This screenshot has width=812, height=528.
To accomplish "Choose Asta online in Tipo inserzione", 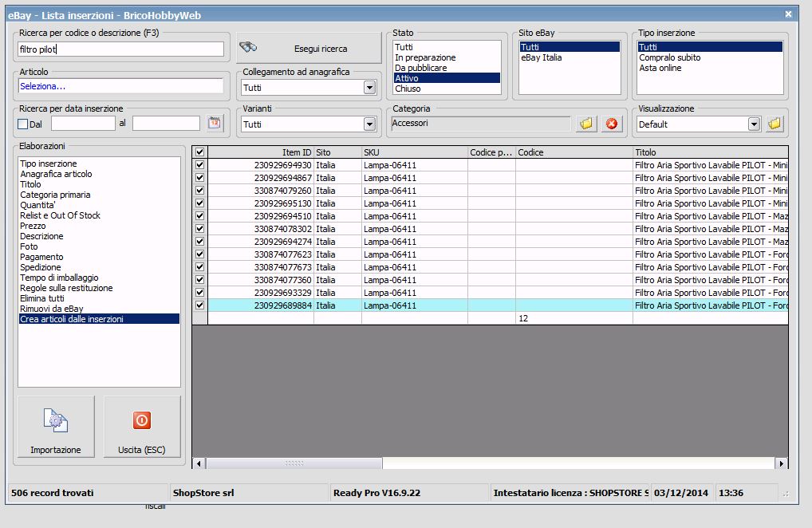I will pyautogui.click(x=660, y=68).
